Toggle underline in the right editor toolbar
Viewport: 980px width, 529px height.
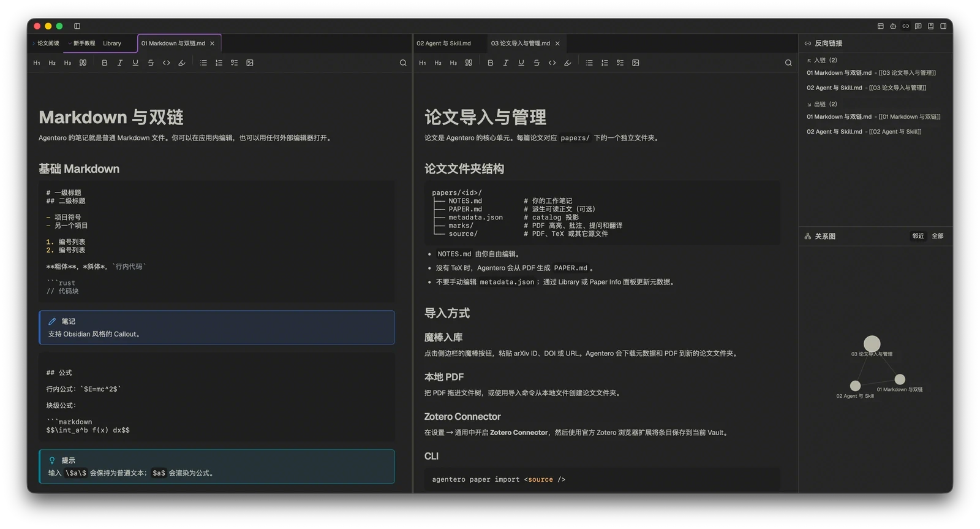(521, 63)
